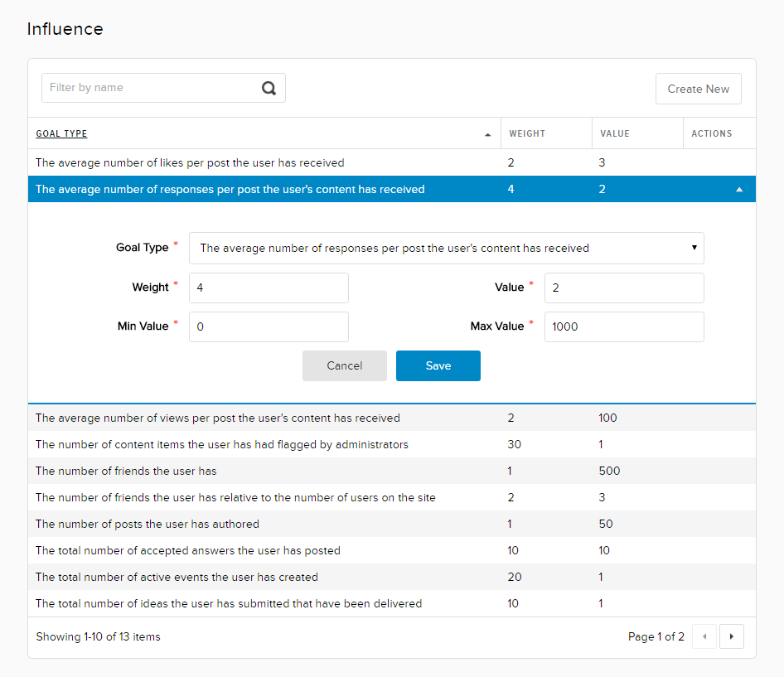The width and height of the screenshot is (784, 677).
Task: Sort by GOAL TYPE column header
Action: 61,134
